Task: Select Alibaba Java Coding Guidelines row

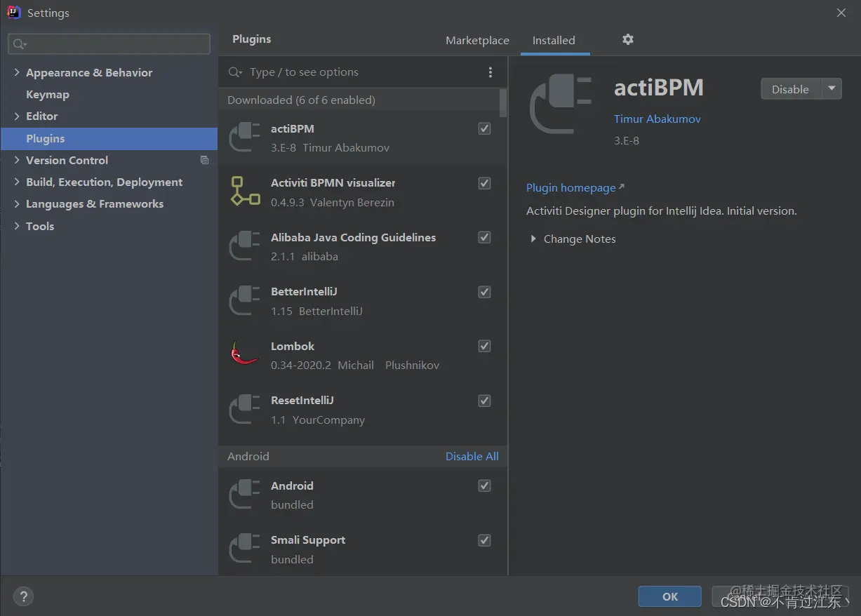Action: pyautogui.click(x=362, y=246)
